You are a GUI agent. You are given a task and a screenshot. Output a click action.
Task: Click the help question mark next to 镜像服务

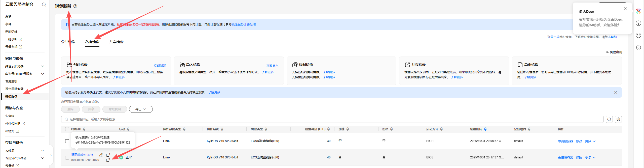click(x=75, y=6)
